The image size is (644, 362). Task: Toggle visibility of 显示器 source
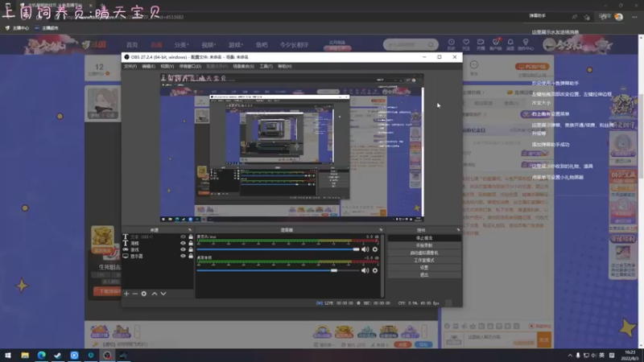tap(183, 256)
